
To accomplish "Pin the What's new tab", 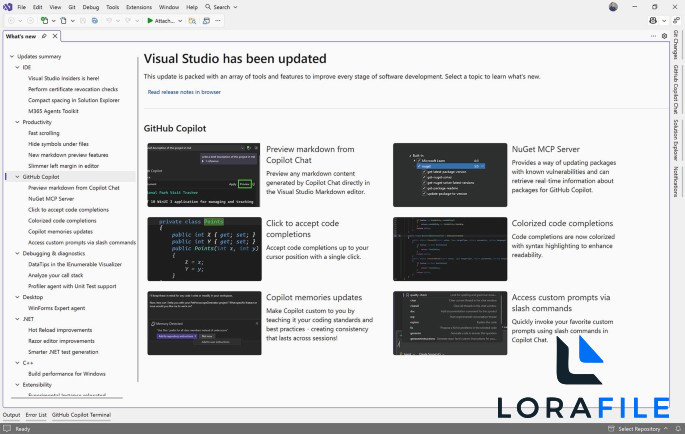I will click(44, 36).
